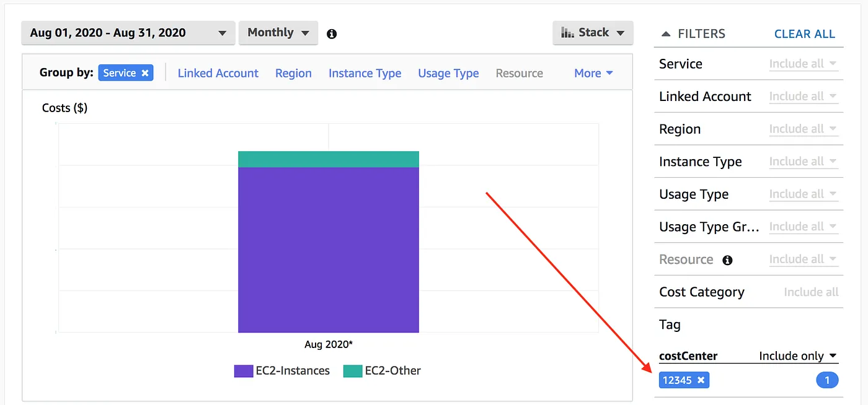Group by Linked Account
Viewport: 868px width, 405px height.
(x=218, y=73)
